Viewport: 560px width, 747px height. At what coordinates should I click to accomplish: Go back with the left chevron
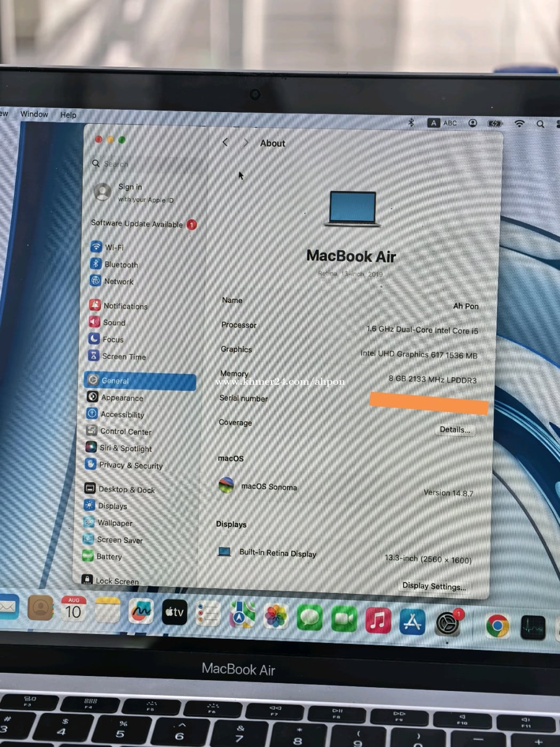pyautogui.click(x=225, y=142)
